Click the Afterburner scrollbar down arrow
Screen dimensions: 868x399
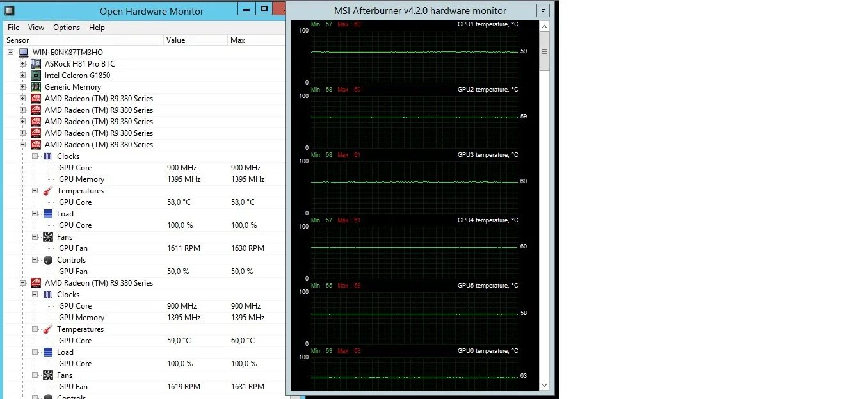[x=545, y=385]
